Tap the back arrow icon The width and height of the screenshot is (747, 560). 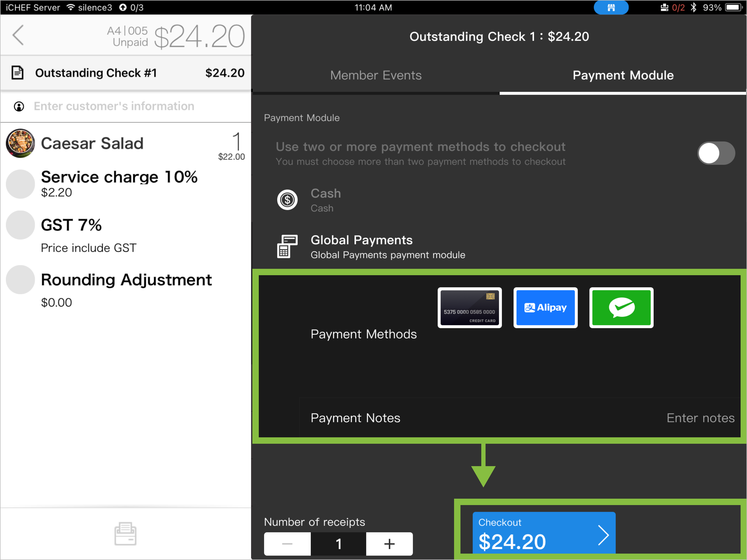point(18,35)
